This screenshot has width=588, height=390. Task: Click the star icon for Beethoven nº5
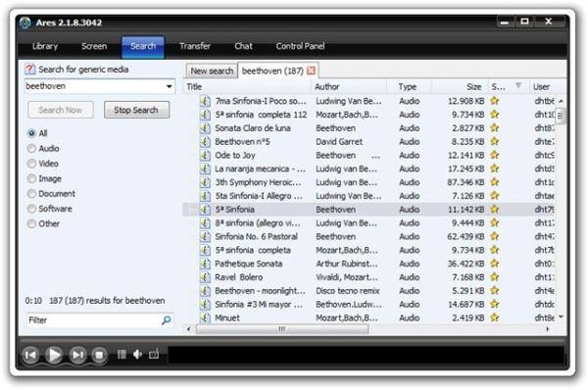click(495, 141)
